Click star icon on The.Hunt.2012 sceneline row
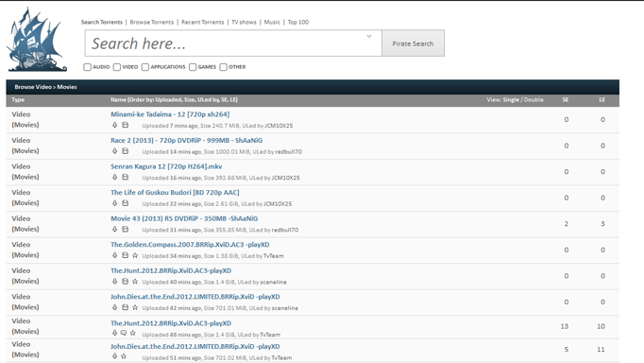 pyautogui.click(x=135, y=282)
